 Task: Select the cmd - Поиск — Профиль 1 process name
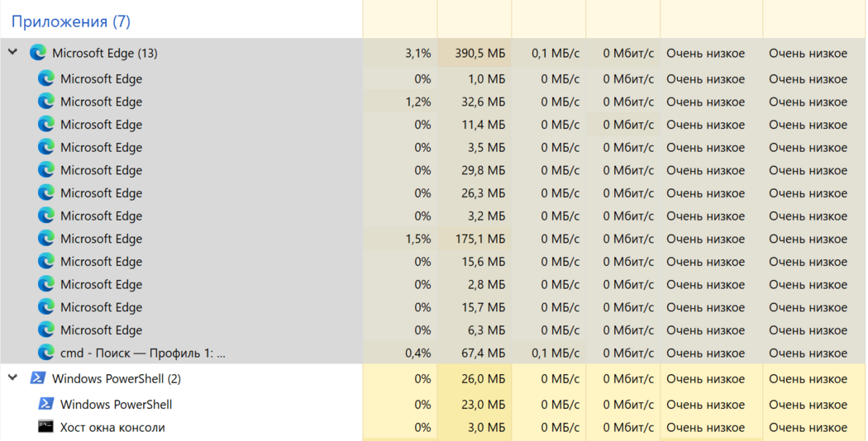142,353
